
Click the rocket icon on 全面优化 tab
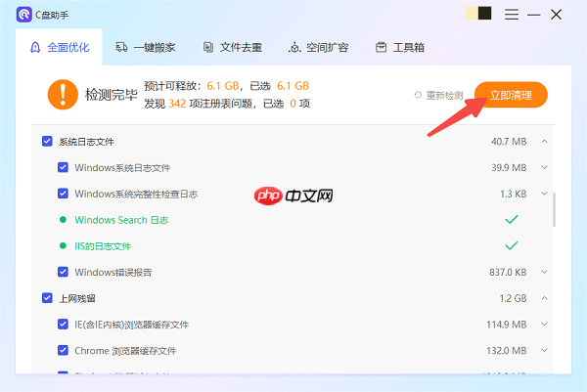35,48
